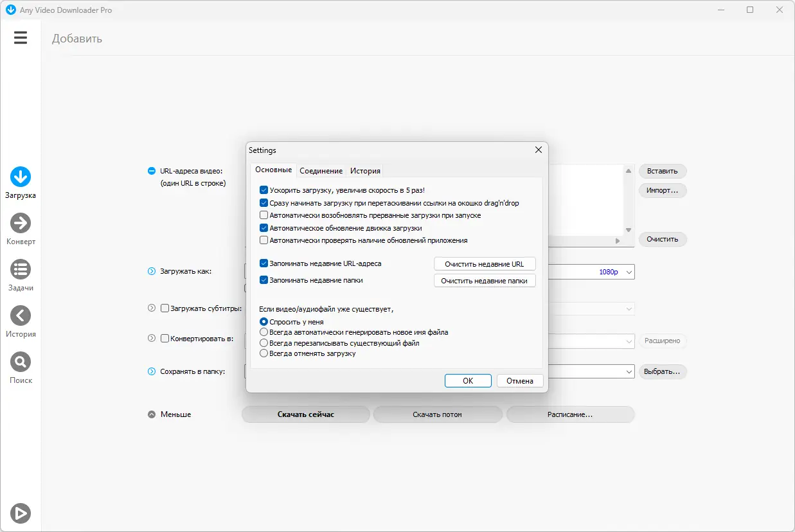Toggle Автоматическое обновление движка загрузки

coord(264,228)
